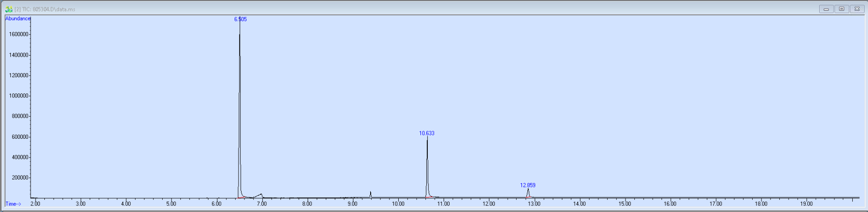The width and height of the screenshot is (868, 212).
Task: Minimize the TIC chromatogram window
Action: 826,9
